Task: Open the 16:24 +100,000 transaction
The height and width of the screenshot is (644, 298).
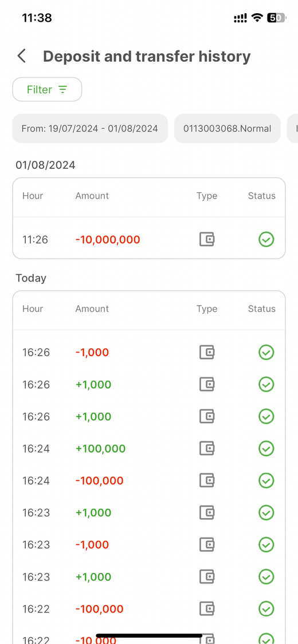Action: coord(149,448)
